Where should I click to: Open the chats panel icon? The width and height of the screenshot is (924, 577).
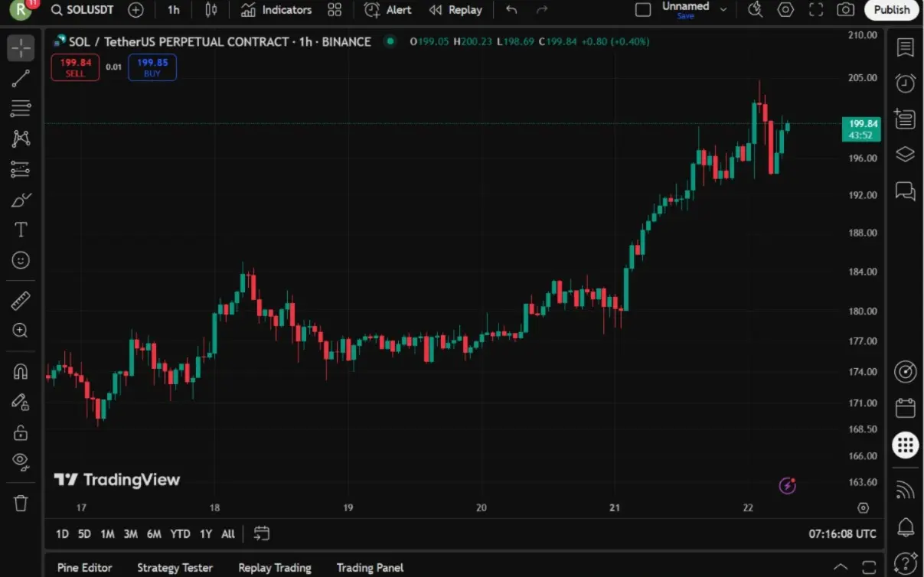(x=906, y=191)
